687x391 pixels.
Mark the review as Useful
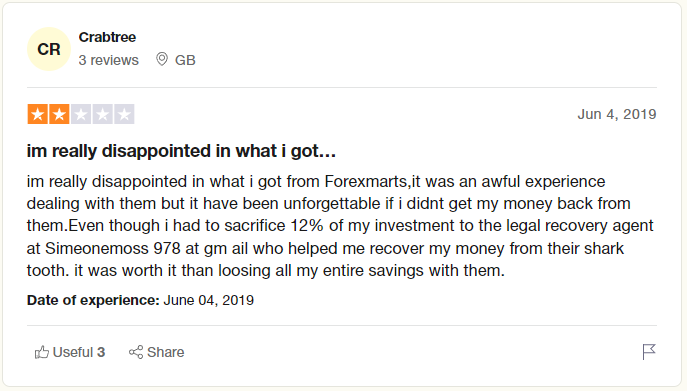[70, 352]
